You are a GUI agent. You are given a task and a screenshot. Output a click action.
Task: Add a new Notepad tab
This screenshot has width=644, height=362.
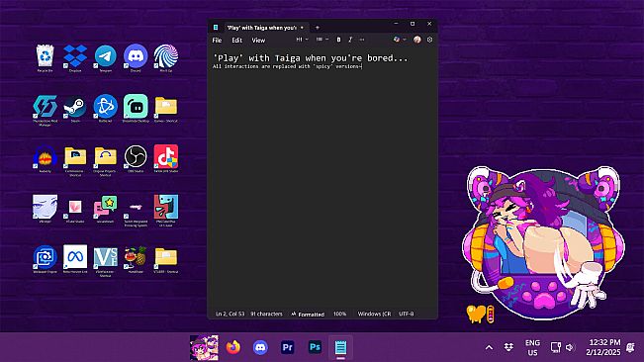pos(318,28)
